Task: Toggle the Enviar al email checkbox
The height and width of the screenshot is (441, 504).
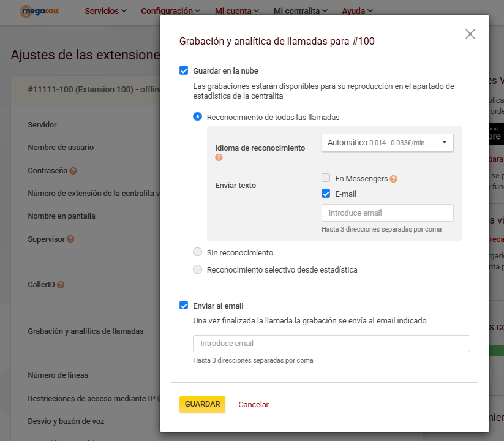Action: [x=184, y=305]
